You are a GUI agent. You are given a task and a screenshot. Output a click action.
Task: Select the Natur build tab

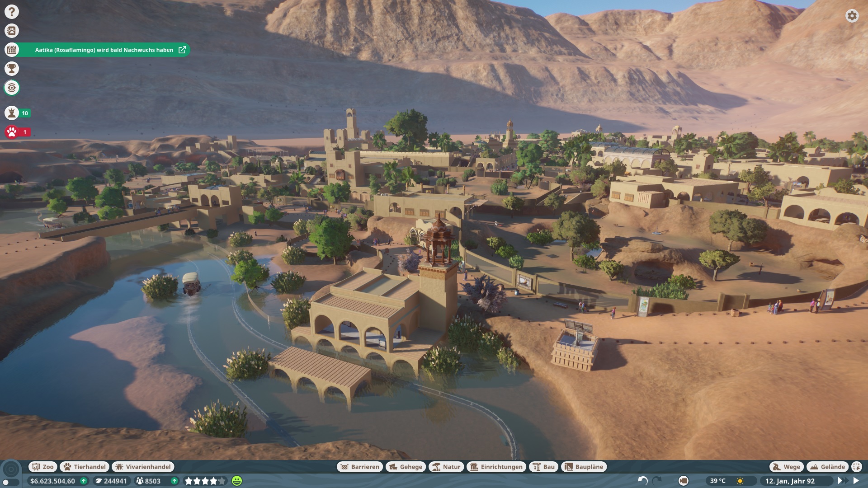446,467
